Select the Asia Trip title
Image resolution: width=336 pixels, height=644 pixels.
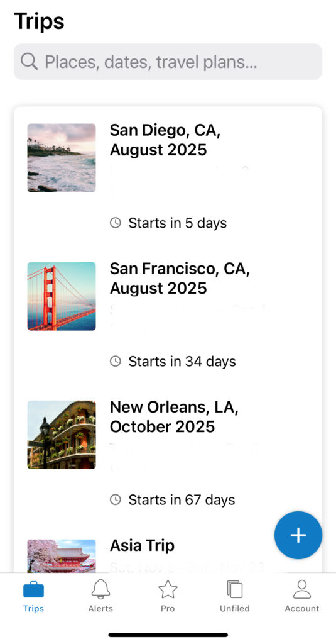point(142,545)
